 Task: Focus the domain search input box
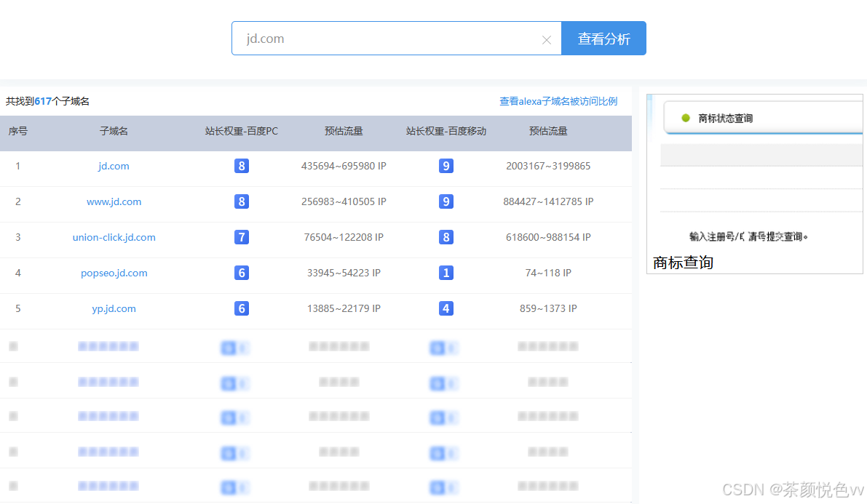pos(397,38)
